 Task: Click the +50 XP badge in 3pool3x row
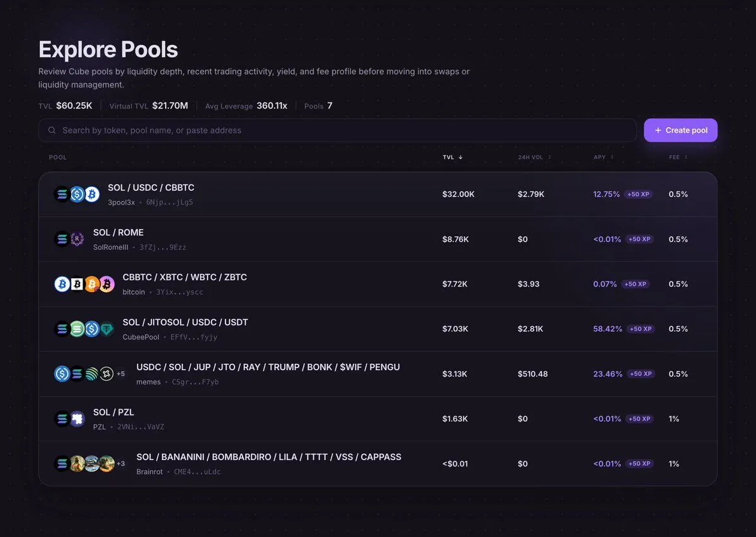tap(638, 195)
